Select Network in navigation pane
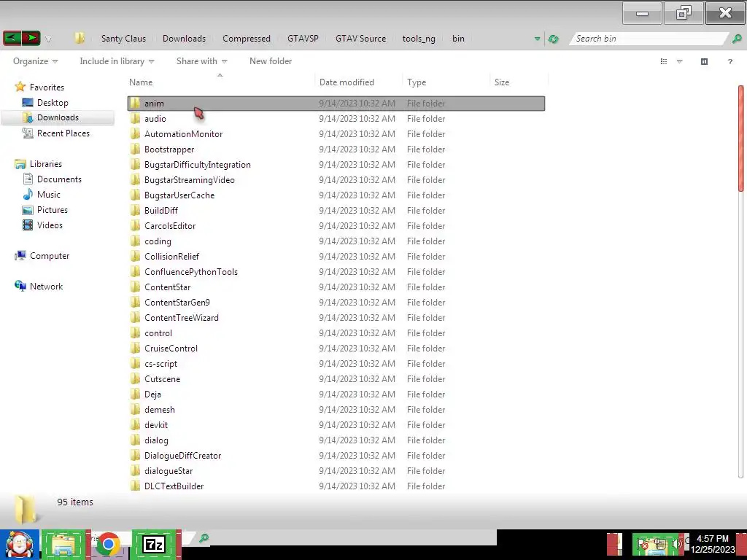 tap(46, 286)
